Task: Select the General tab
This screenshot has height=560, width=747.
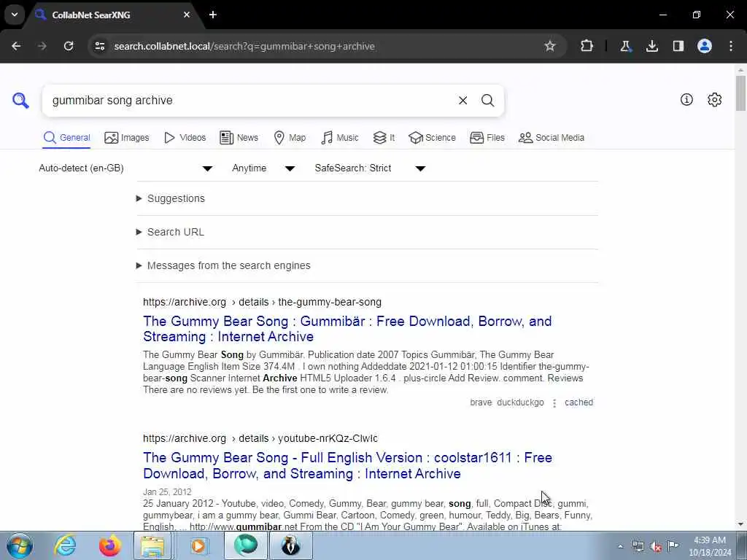Action: [x=66, y=138]
